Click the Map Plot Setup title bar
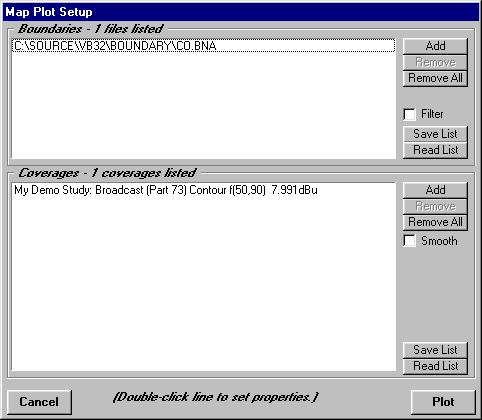Viewport: 482px width, 420px height. pos(241,12)
